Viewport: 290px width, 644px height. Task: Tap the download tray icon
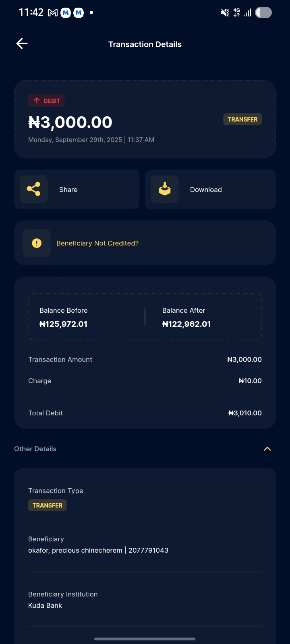[x=164, y=189]
